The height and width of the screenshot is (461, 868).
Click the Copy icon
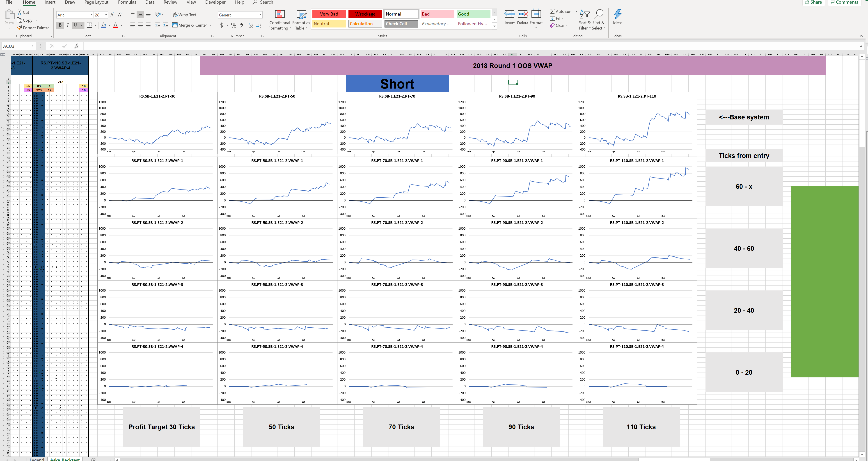click(x=20, y=20)
